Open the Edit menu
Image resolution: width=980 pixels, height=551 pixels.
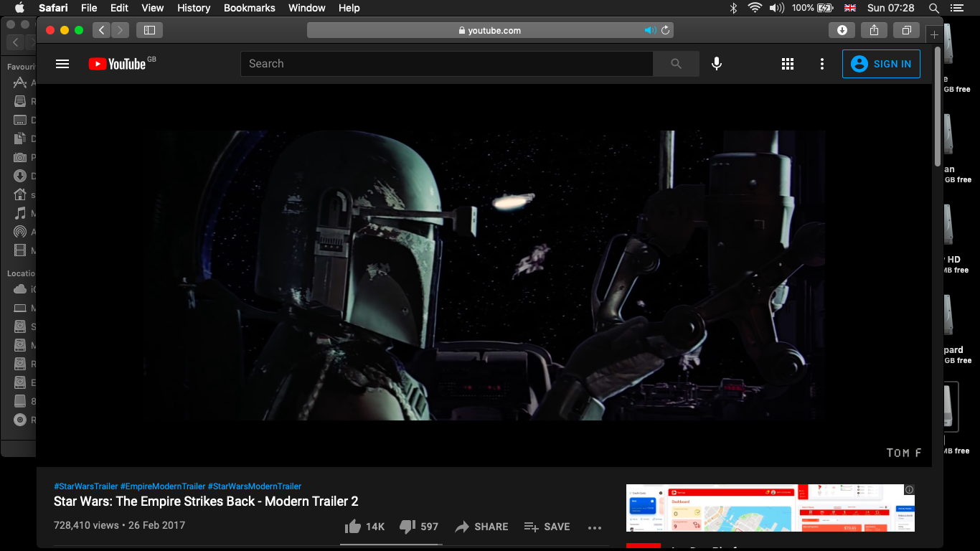pos(119,8)
